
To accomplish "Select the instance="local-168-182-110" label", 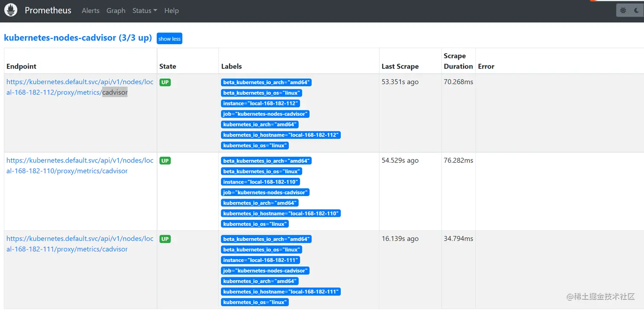I will [x=261, y=182].
